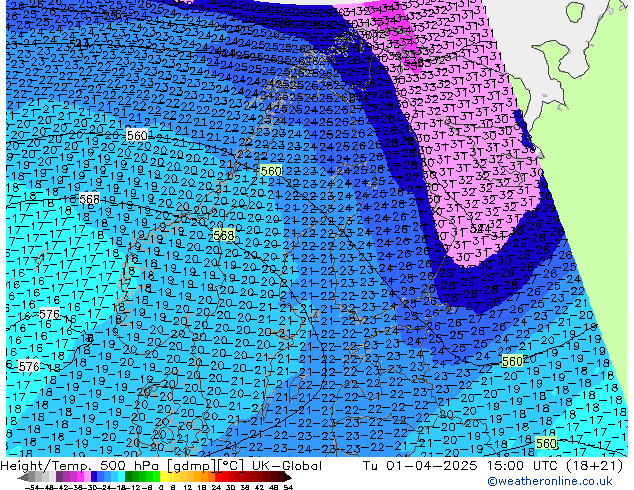634x490 pixels.
Task: Click the '[gdmp][°C]' units text
Action: coord(205,466)
